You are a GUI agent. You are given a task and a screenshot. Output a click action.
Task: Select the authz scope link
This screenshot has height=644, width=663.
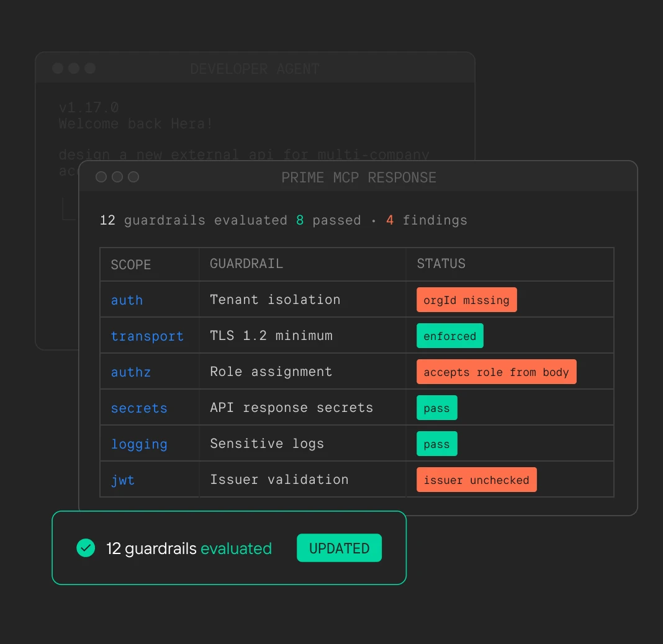(x=130, y=372)
